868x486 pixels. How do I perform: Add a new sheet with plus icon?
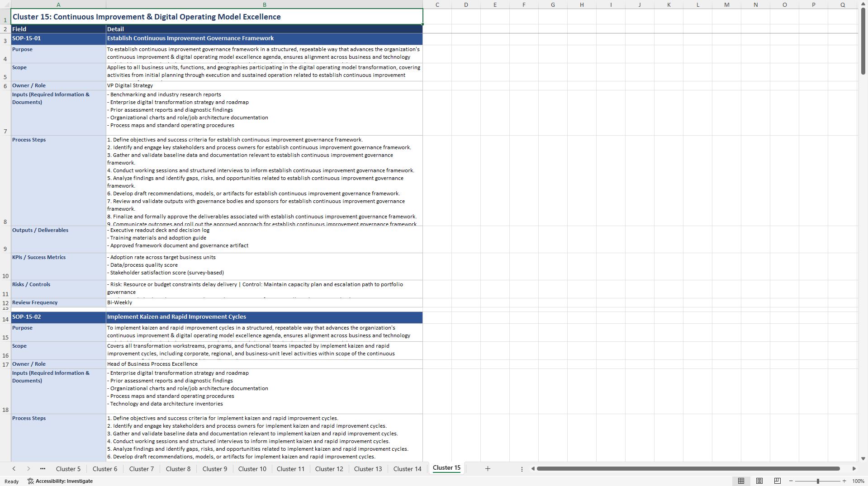(x=488, y=469)
